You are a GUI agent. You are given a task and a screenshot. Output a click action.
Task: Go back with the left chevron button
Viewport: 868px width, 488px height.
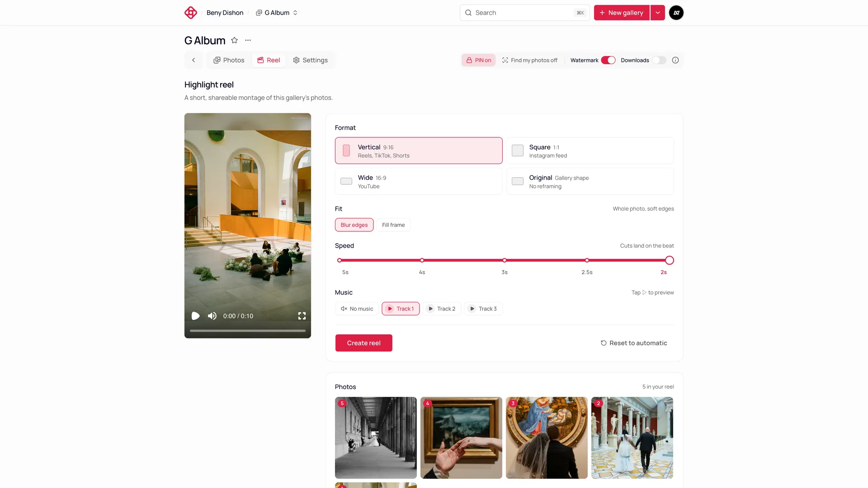(x=193, y=60)
